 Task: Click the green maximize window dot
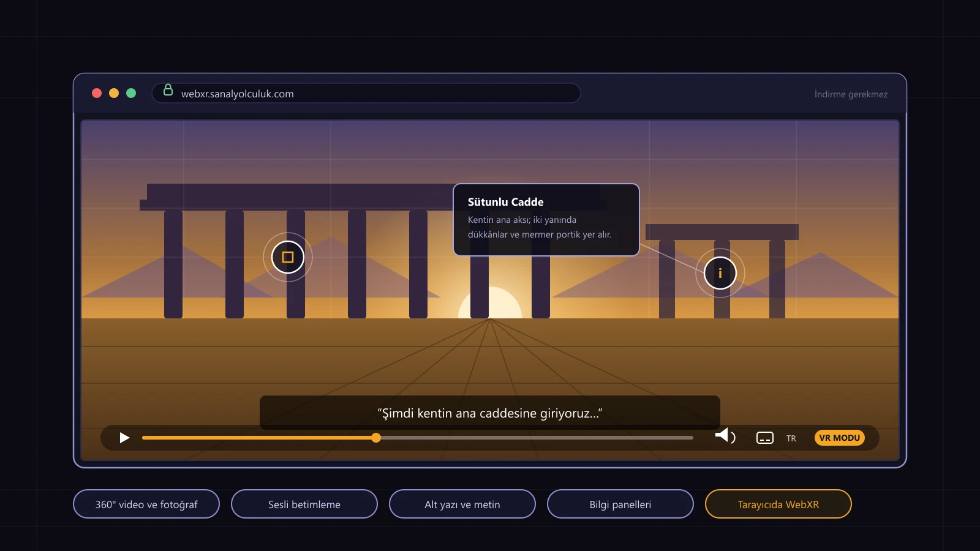tap(131, 93)
